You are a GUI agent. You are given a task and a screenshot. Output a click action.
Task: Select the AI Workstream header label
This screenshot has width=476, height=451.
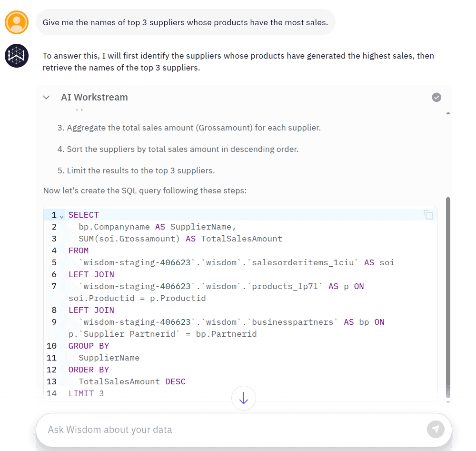tap(94, 97)
